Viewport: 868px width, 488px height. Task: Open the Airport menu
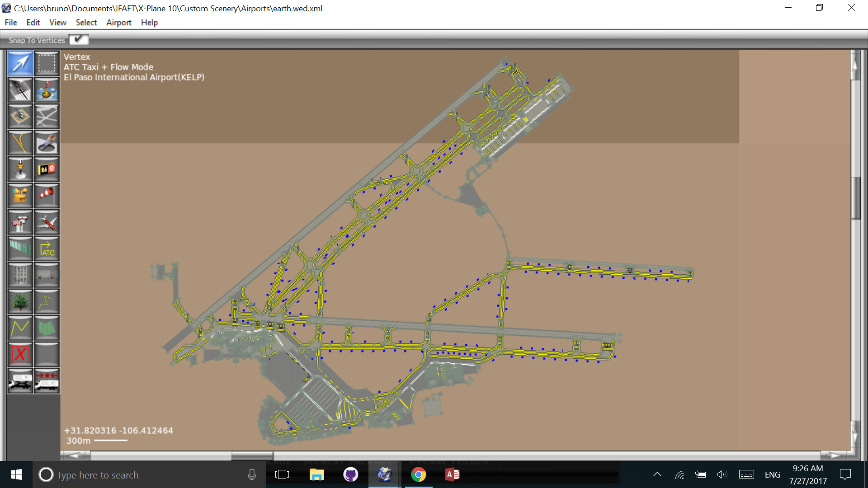click(118, 23)
